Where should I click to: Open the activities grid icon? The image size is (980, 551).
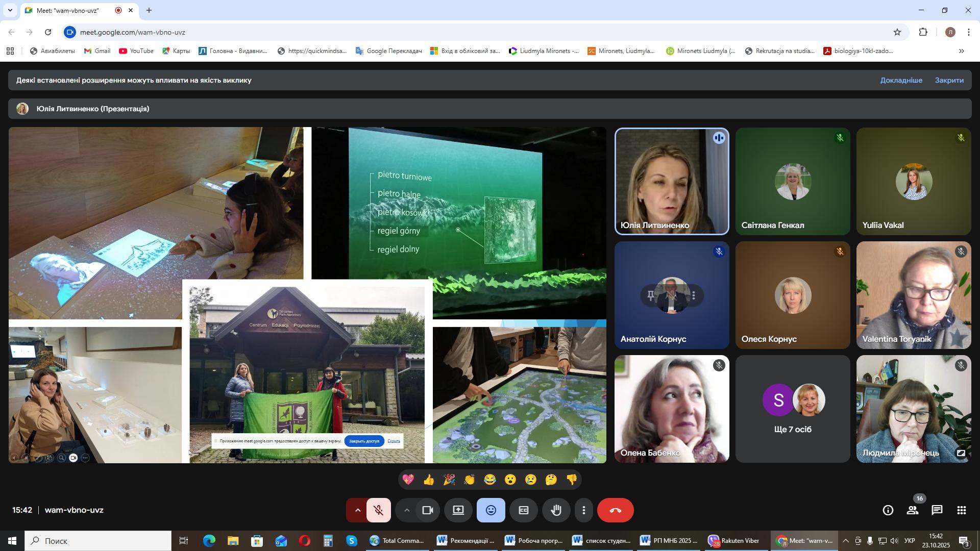(x=962, y=510)
